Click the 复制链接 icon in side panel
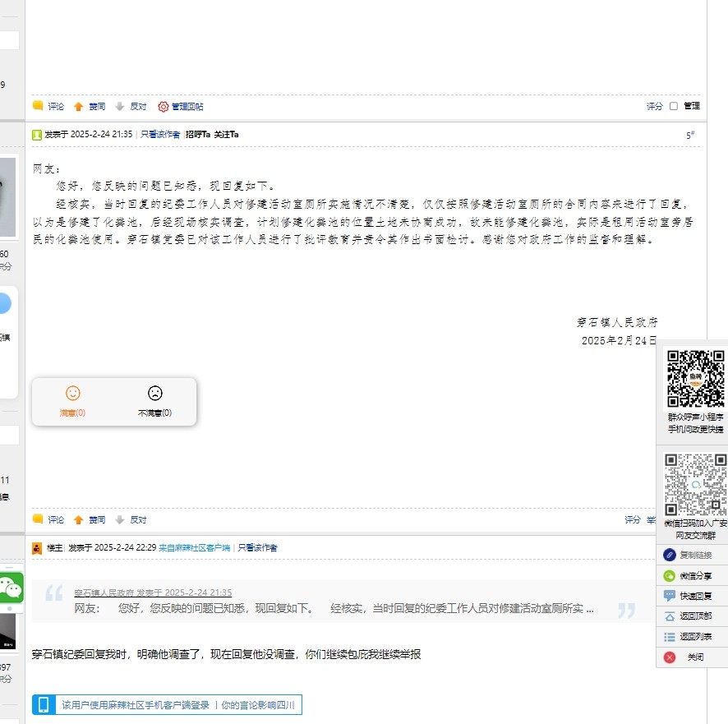728x724 pixels. pyautogui.click(x=670, y=556)
